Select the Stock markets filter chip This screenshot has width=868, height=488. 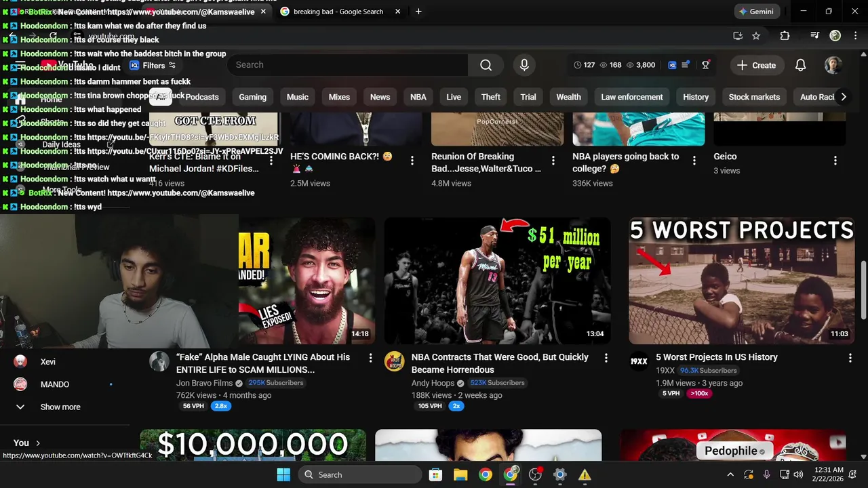(x=754, y=97)
